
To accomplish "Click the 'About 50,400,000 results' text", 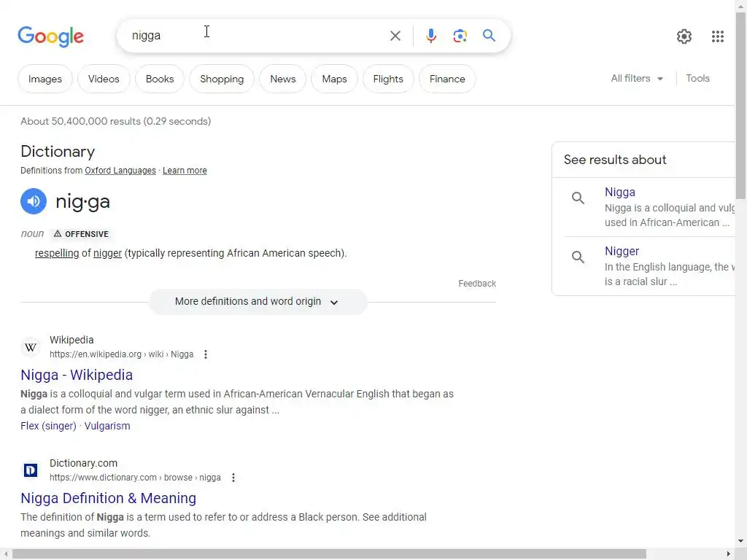I will click(116, 122).
